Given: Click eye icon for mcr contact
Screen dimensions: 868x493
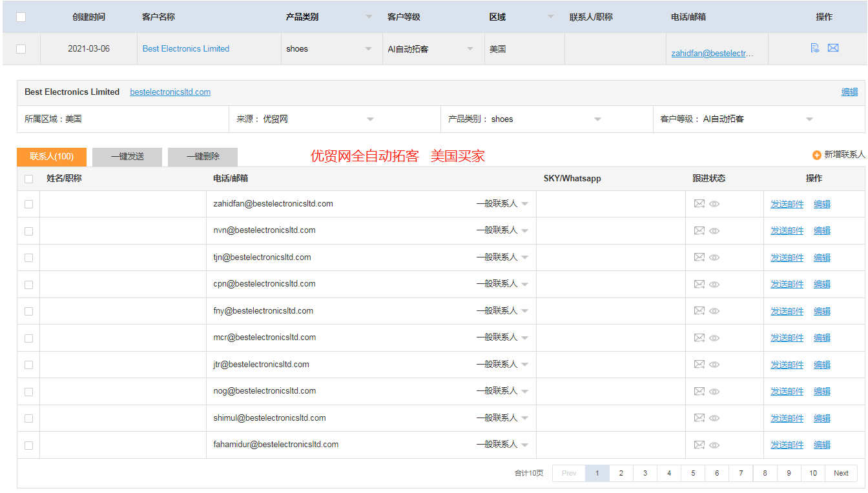Looking at the screenshot, I should point(714,337).
